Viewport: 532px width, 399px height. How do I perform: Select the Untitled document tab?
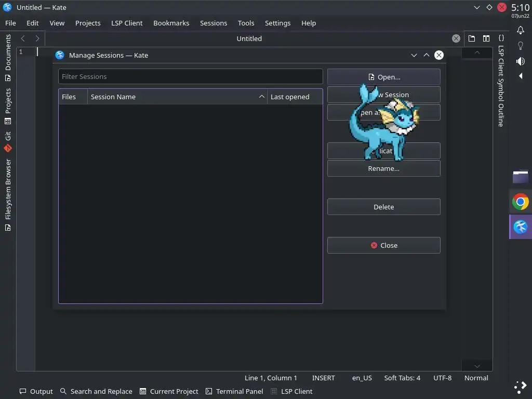(x=249, y=38)
